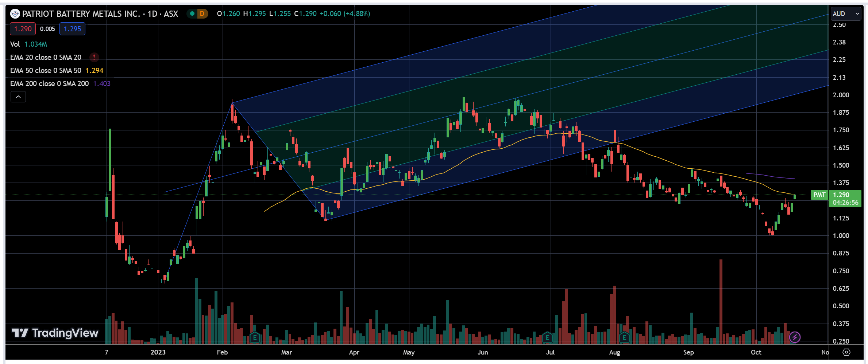Click the orange D data badge

(202, 14)
